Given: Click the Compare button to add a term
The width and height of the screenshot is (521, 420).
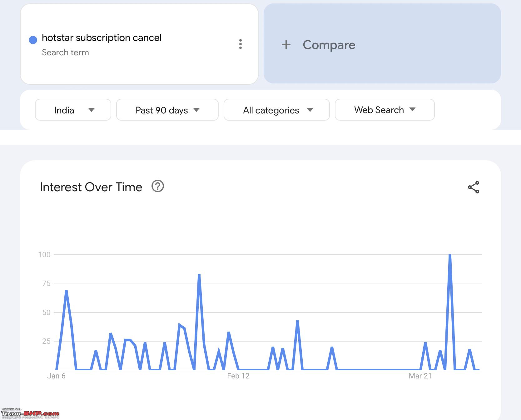Looking at the screenshot, I should [382, 44].
